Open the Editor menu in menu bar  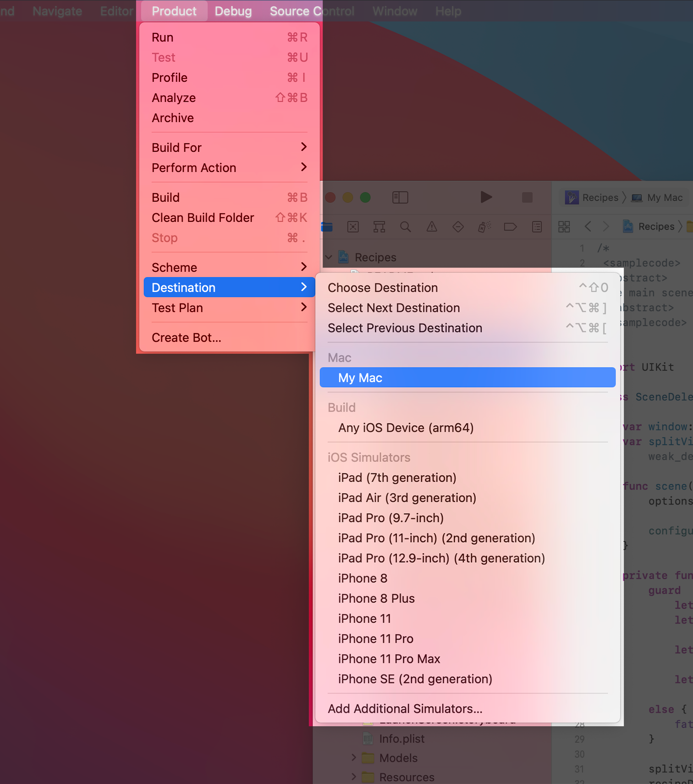coord(116,11)
